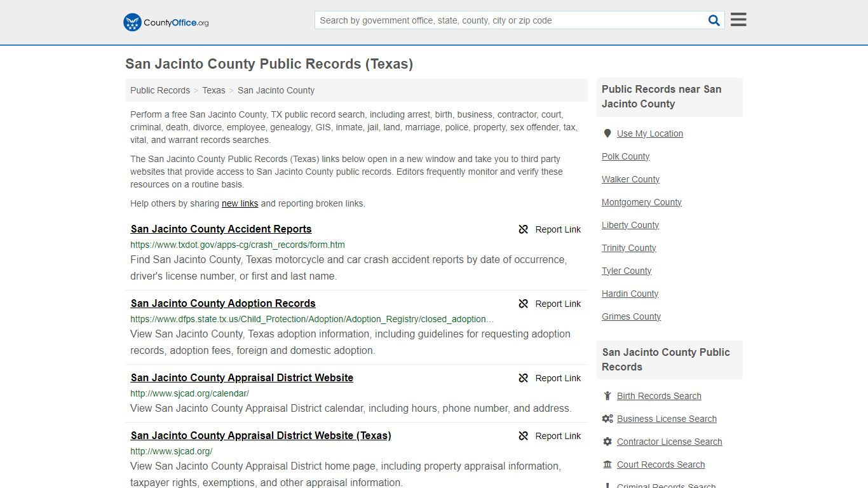
Task: Open Walker County records
Action: pos(631,179)
